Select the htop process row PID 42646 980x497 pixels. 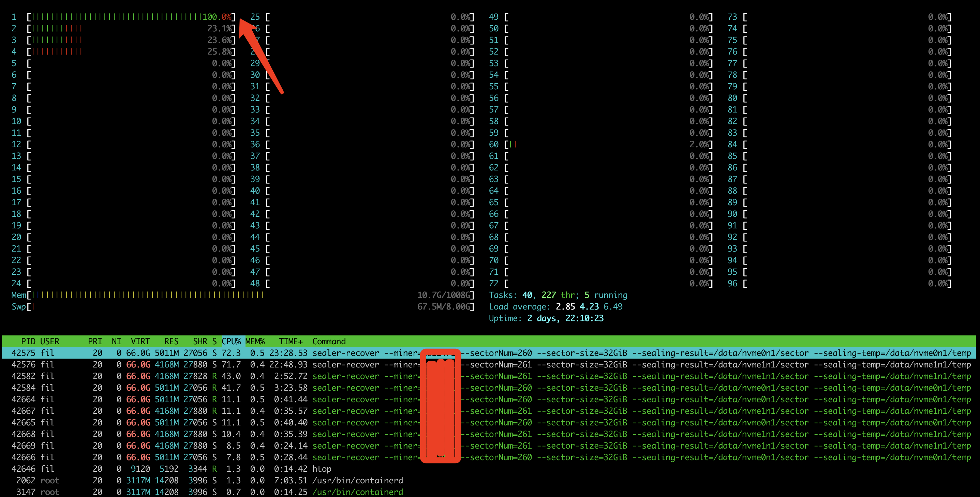point(489,469)
